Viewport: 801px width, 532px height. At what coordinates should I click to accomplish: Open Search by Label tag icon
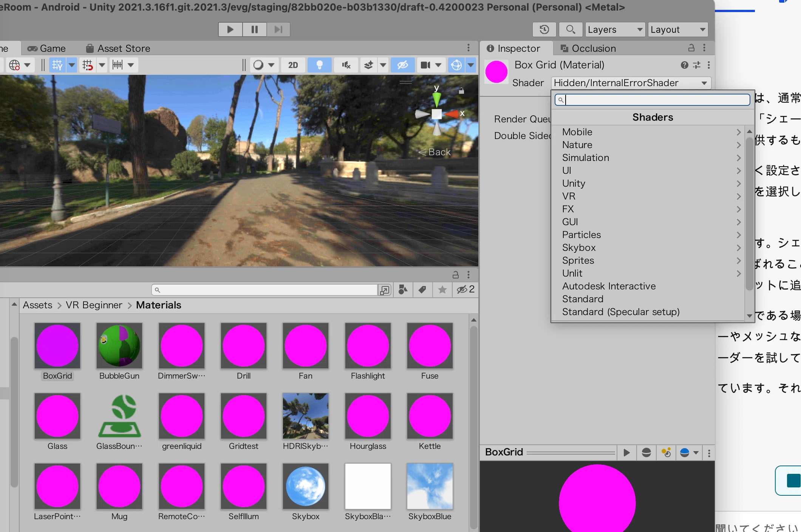pos(422,290)
